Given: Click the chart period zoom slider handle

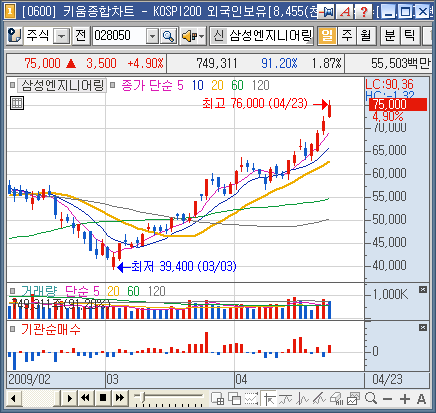Looking at the screenshot, I should [x=143, y=396].
